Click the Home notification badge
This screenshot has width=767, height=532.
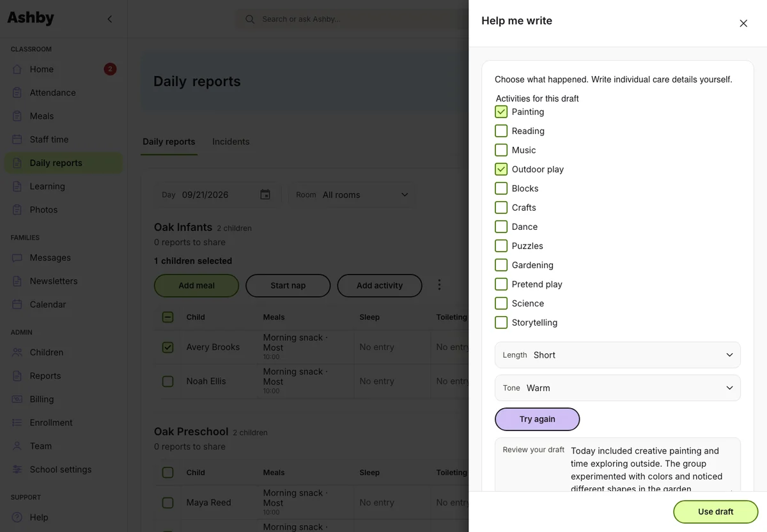pos(110,69)
